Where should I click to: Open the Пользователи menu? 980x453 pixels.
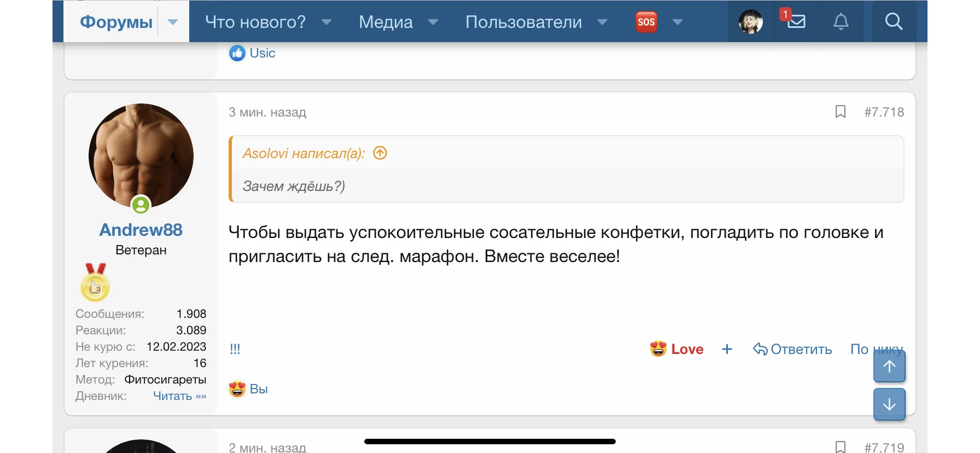click(523, 22)
